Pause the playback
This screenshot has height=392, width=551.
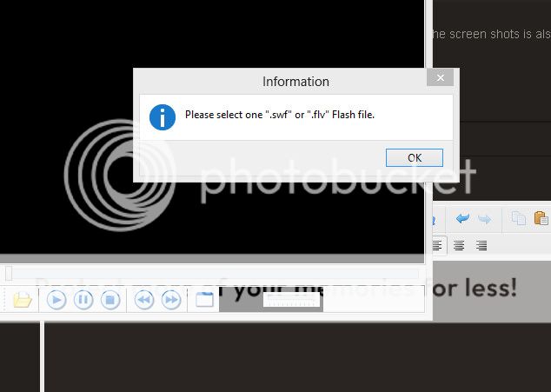click(x=83, y=300)
